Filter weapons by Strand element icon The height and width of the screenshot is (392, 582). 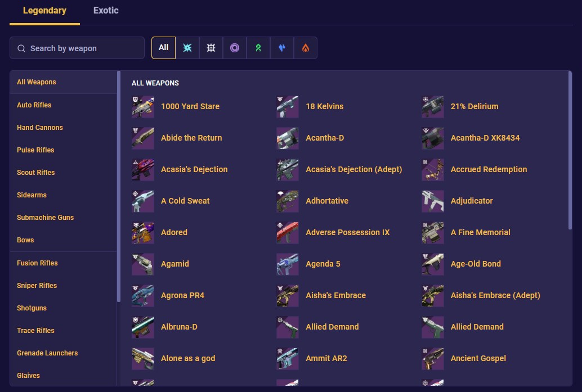click(258, 48)
